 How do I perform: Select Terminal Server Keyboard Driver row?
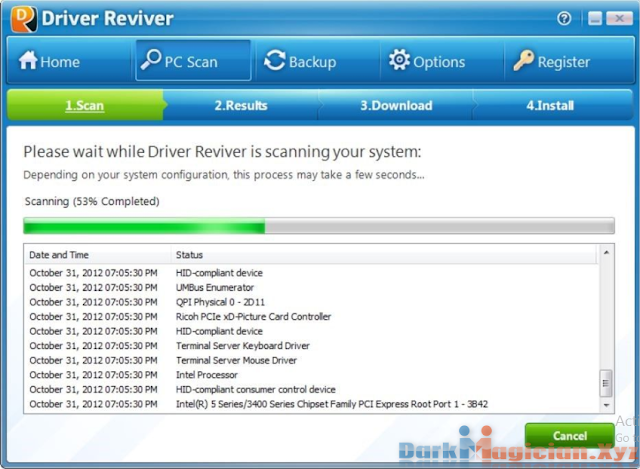tap(311, 346)
